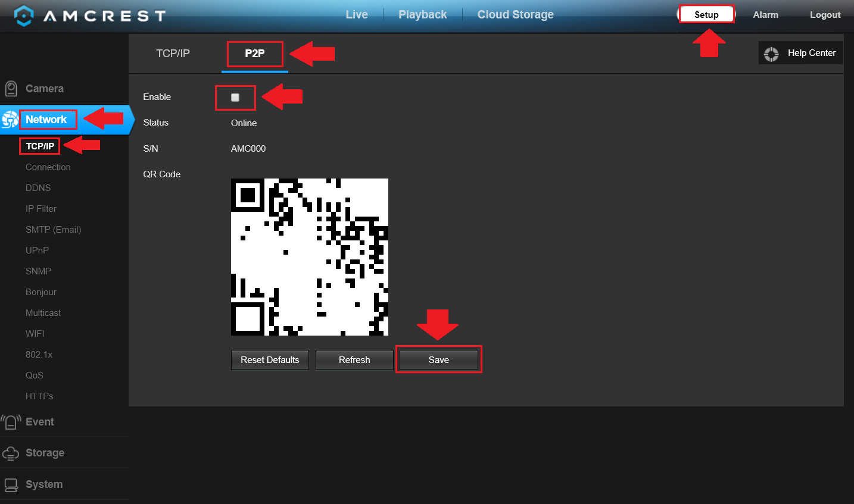The height and width of the screenshot is (504, 854).
Task: Click the Storage cloud icon
Action: point(11,453)
